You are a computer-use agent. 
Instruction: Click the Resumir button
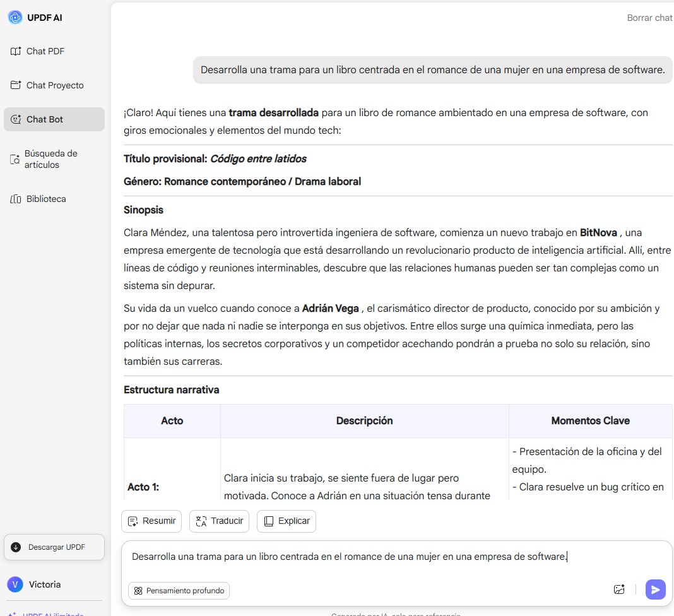tap(151, 521)
